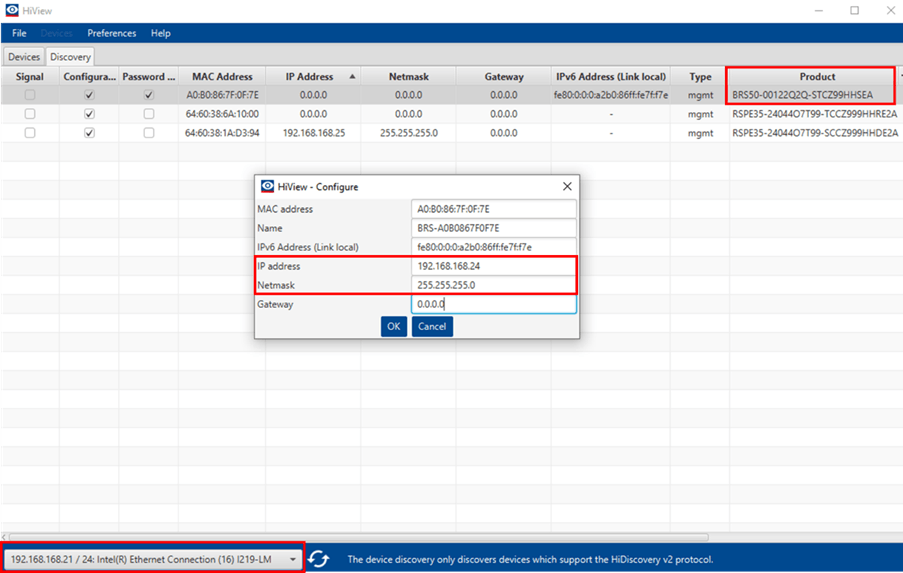903x573 pixels.
Task: Click the Signal column header
Action: (30, 77)
